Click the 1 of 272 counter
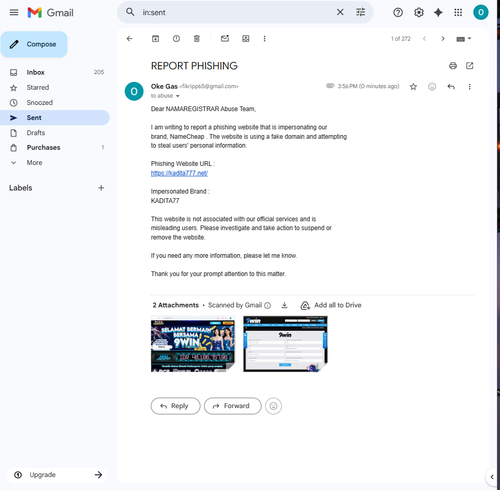Screen dimensions: 500x490 click(x=401, y=39)
